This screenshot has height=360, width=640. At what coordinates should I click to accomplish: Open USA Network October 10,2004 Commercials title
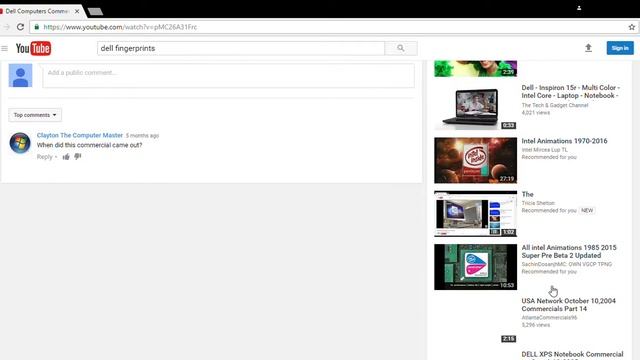[569, 304]
